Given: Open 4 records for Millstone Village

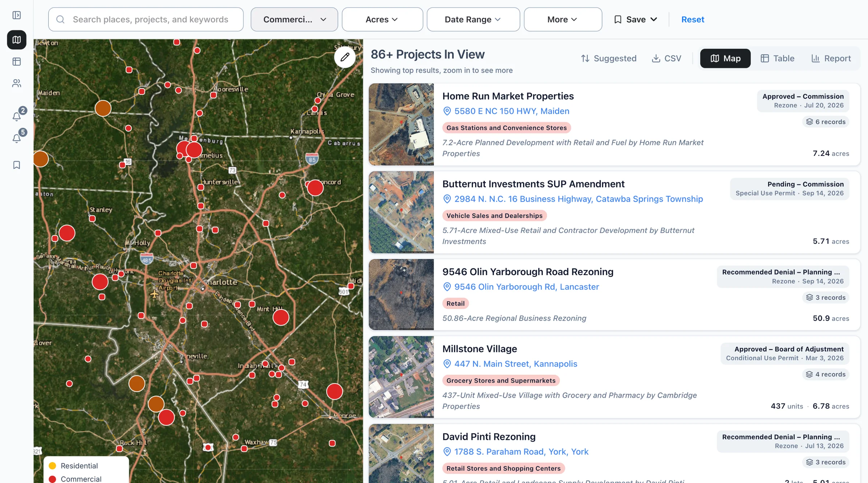Looking at the screenshot, I should pyautogui.click(x=826, y=375).
